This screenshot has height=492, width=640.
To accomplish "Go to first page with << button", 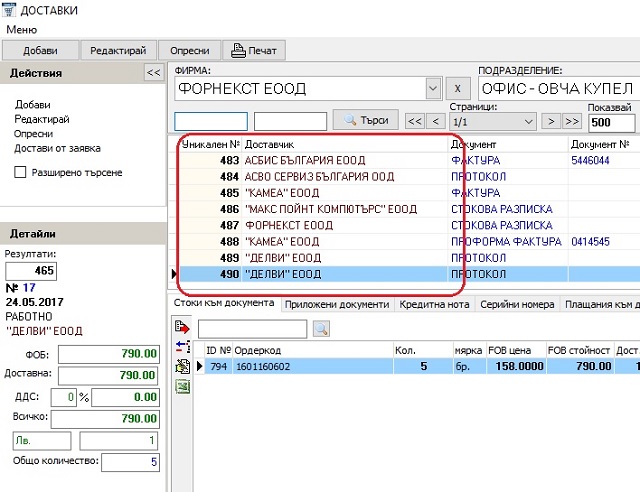I will [415, 122].
